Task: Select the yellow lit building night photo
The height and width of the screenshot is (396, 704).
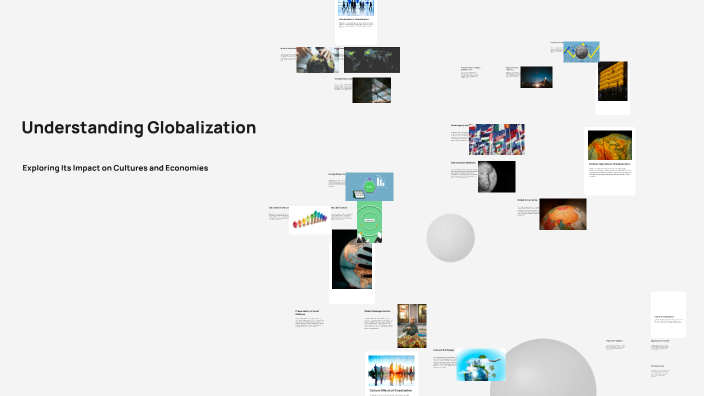Action: [x=612, y=81]
